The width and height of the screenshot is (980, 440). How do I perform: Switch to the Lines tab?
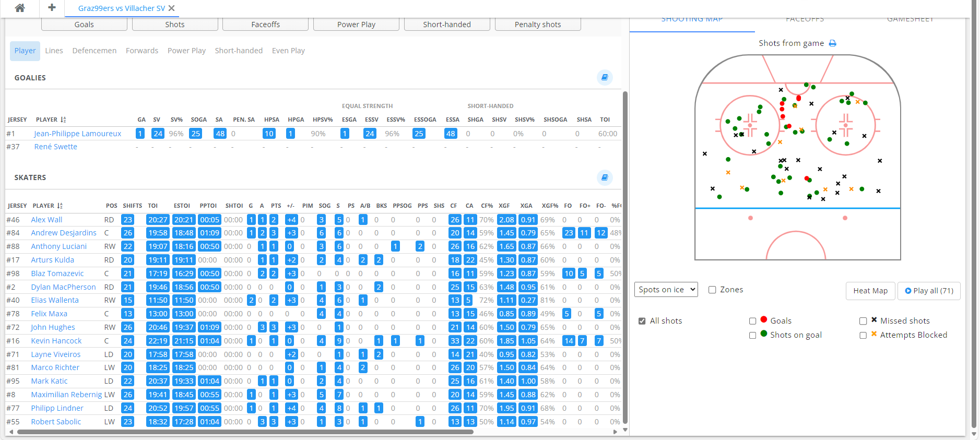pos(54,51)
